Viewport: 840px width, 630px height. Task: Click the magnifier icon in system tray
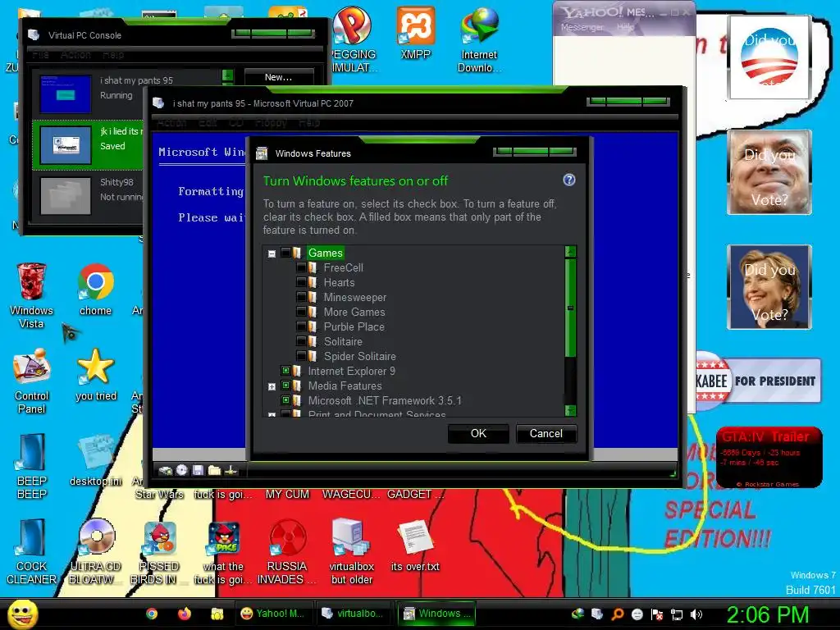click(617, 614)
